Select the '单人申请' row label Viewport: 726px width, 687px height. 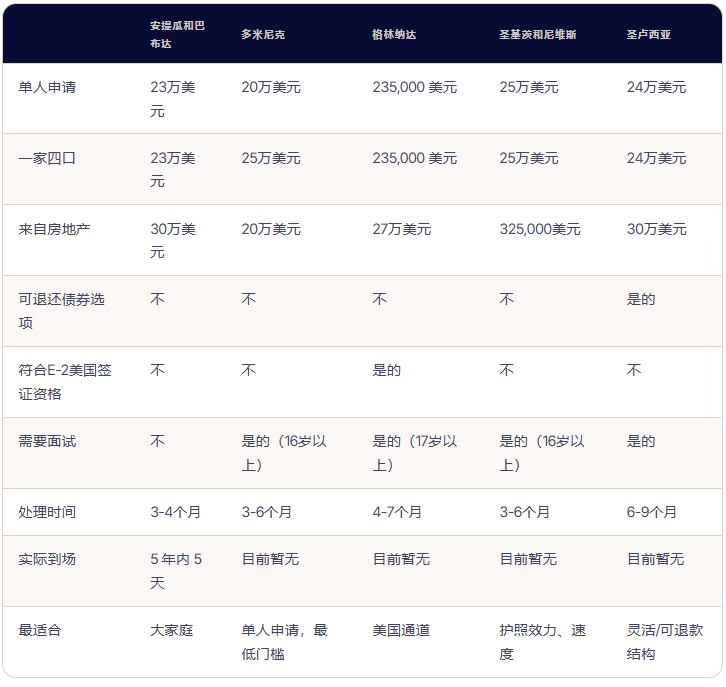pos(47,87)
